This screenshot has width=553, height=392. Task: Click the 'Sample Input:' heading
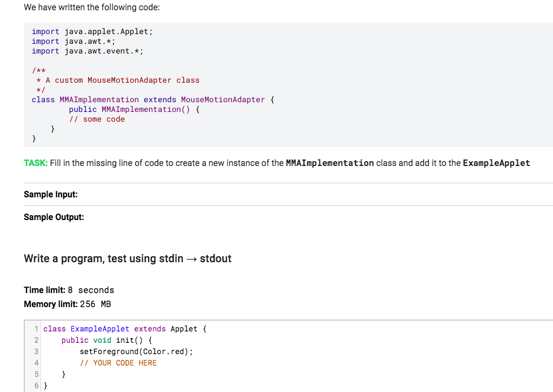pyautogui.click(x=51, y=195)
